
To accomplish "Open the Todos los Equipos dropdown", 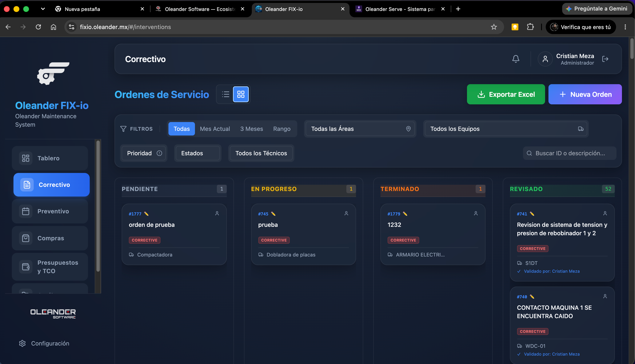I will click(506, 129).
